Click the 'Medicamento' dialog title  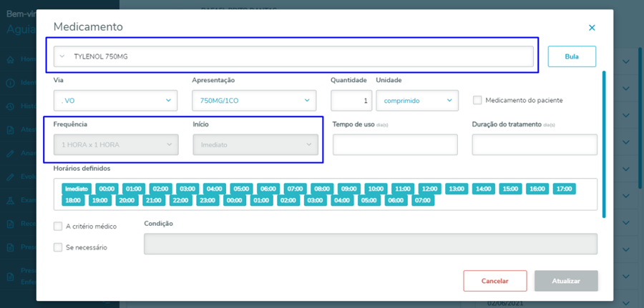click(88, 27)
